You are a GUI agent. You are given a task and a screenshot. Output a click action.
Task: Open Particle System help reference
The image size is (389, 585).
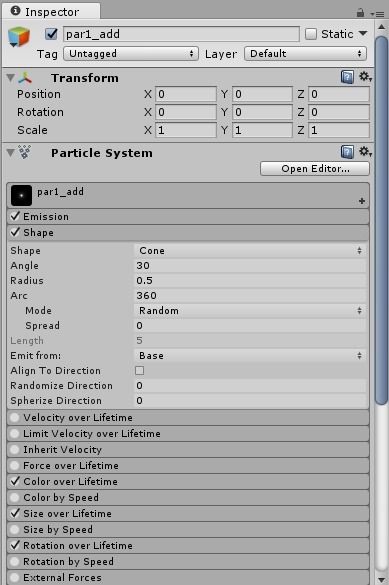(x=347, y=152)
